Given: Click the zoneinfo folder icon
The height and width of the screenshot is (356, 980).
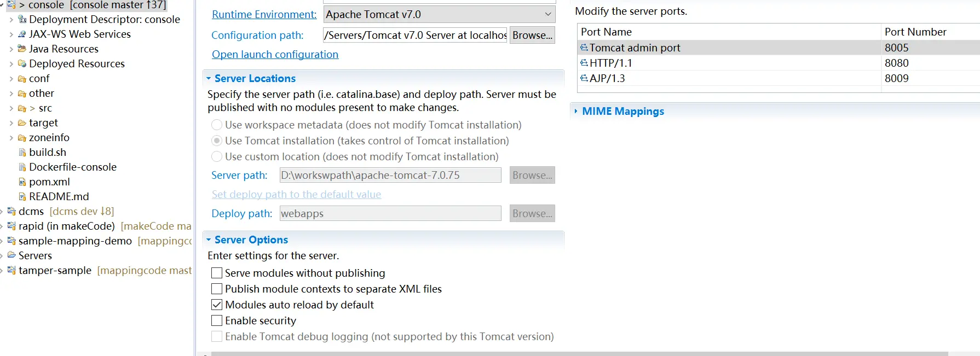Looking at the screenshot, I should coord(22,137).
